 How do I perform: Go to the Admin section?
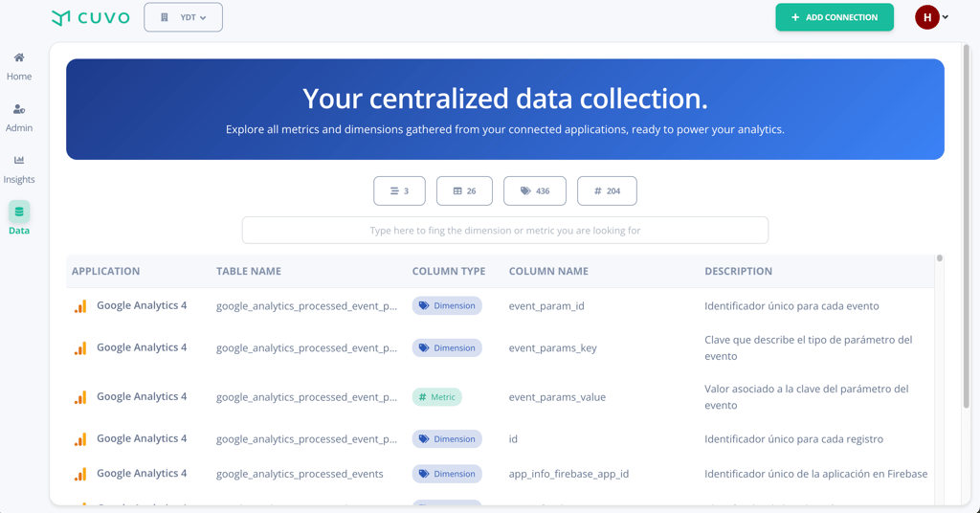pos(19,118)
